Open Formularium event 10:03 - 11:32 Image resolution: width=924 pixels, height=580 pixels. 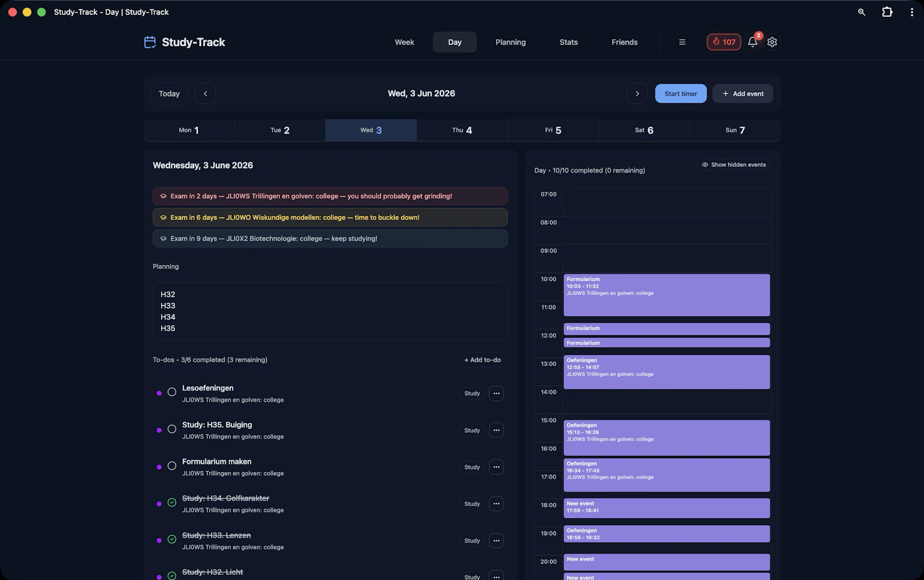tap(666, 295)
